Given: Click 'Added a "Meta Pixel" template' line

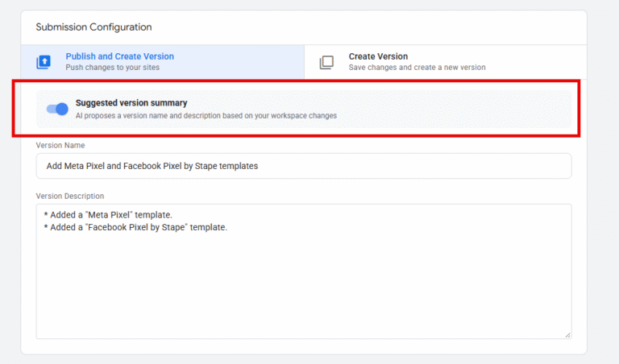Looking at the screenshot, I should pos(108,215).
